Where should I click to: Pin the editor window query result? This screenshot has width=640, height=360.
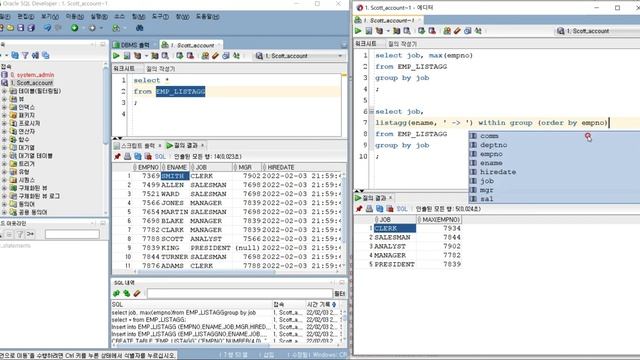(x=359, y=209)
